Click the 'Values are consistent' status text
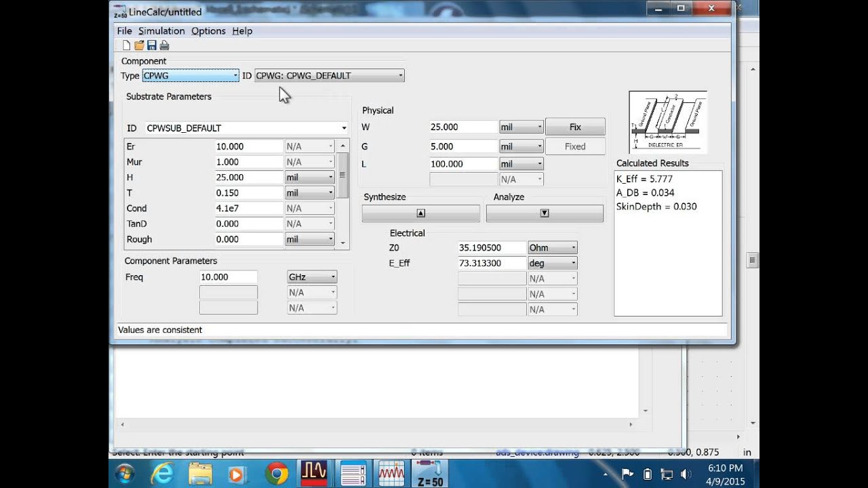The width and height of the screenshot is (868, 488). (x=160, y=329)
